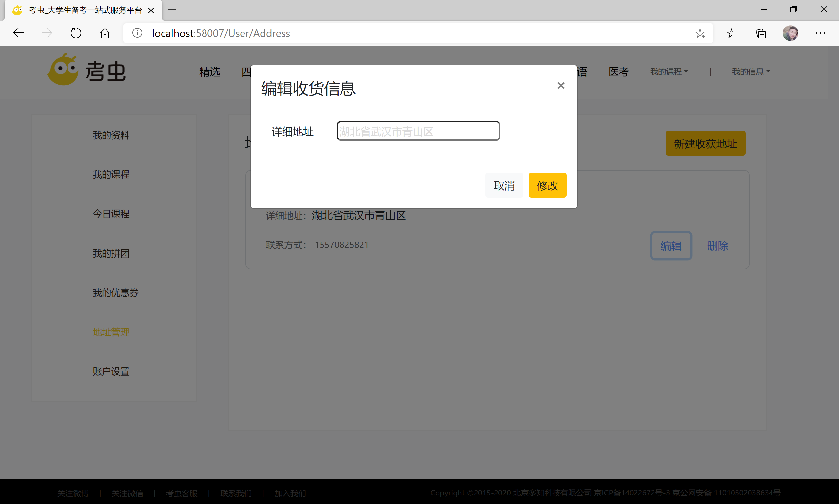The width and height of the screenshot is (839, 504).
Task: View site information icon in address bar
Action: pyautogui.click(x=137, y=33)
